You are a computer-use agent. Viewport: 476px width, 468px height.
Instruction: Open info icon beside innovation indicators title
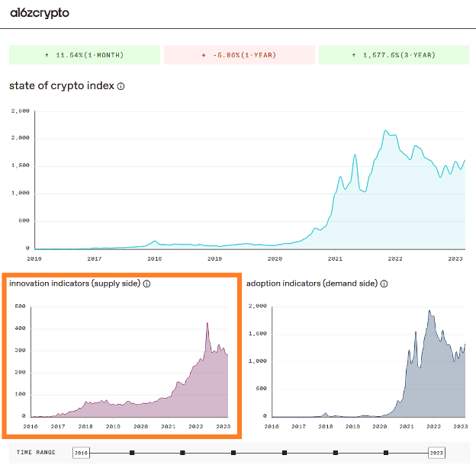[146, 284]
